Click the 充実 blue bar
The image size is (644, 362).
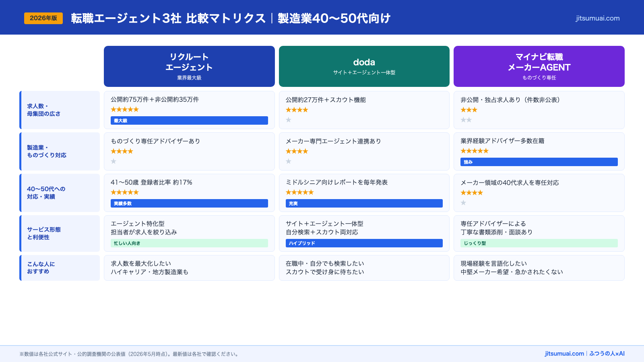[364, 203]
